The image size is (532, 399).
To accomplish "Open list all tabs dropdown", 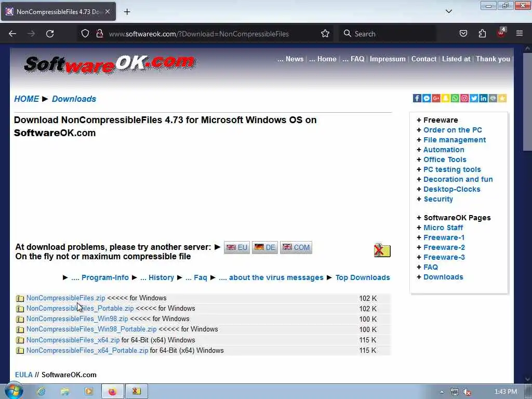I will pyautogui.click(x=448, y=11).
